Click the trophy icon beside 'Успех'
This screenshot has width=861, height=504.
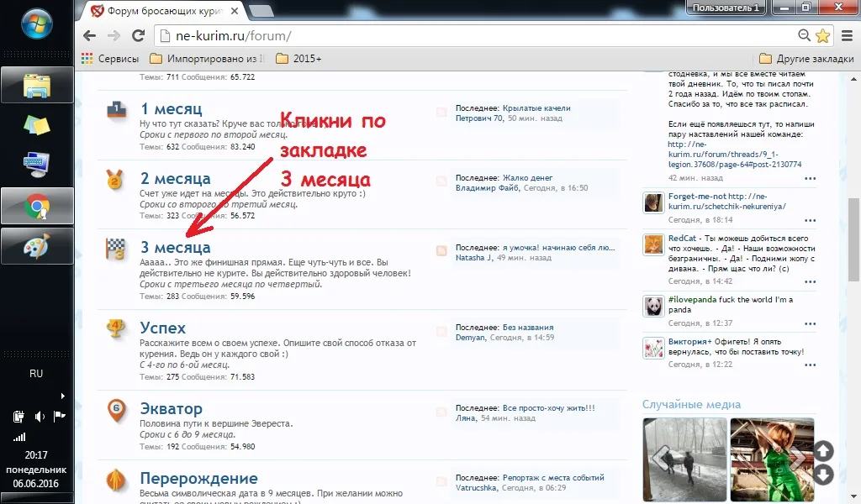point(116,328)
